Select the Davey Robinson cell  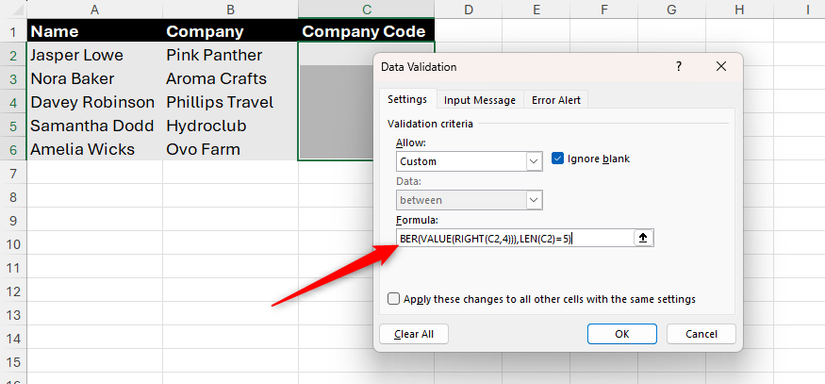click(95, 102)
